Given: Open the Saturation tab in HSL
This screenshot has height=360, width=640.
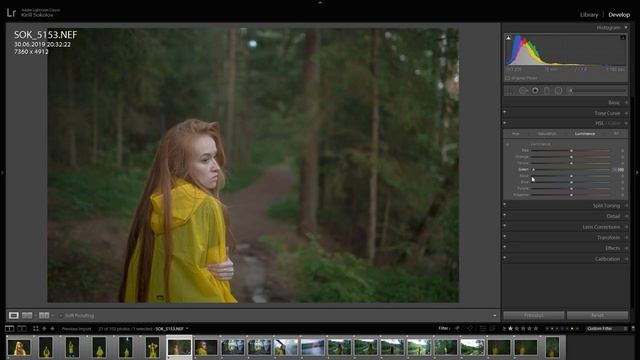Looking at the screenshot, I should click(x=547, y=134).
